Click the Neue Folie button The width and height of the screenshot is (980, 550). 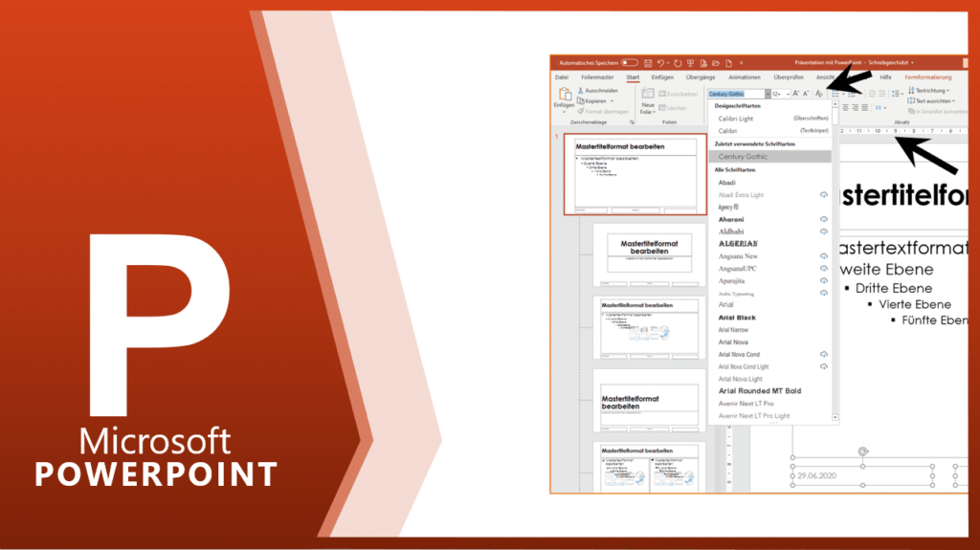[648, 101]
